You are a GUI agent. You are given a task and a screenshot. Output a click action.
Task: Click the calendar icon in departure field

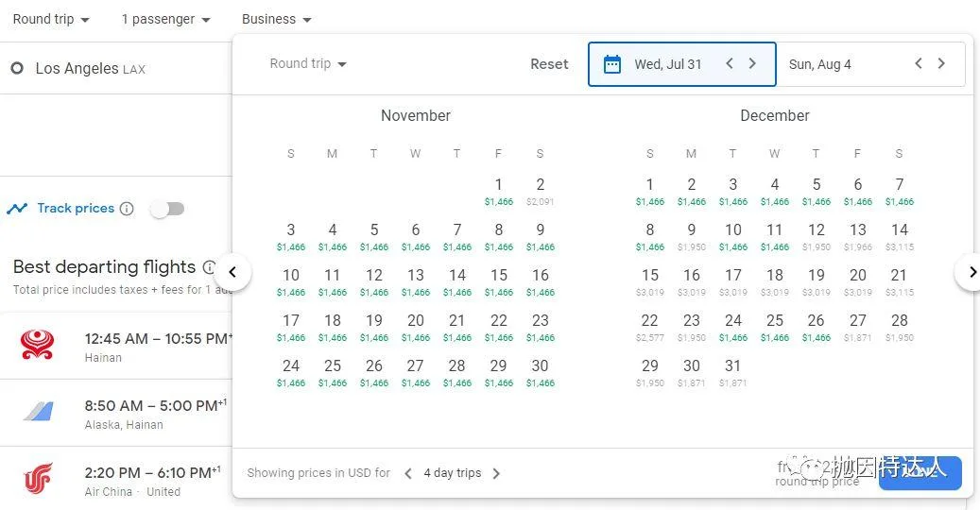[x=612, y=64]
